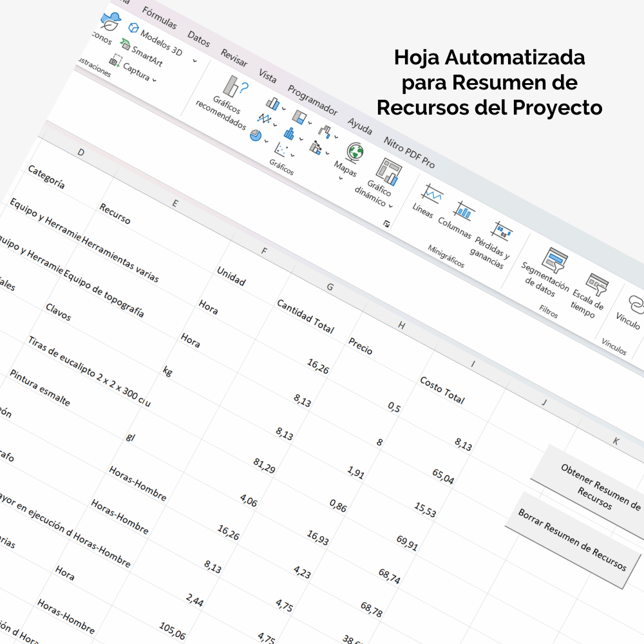
Task: Click the Mapas globe icon
Action: tap(355, 151)
